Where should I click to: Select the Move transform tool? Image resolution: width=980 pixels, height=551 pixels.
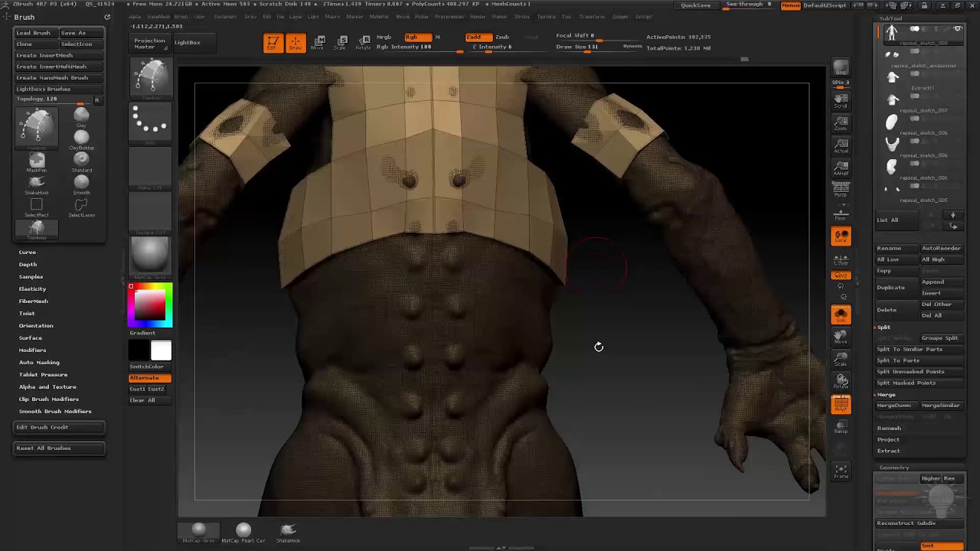click(x=318, y=43)
